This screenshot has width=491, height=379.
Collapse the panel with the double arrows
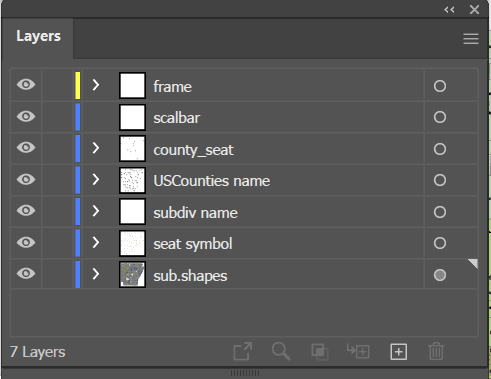[x=449, y=10]
